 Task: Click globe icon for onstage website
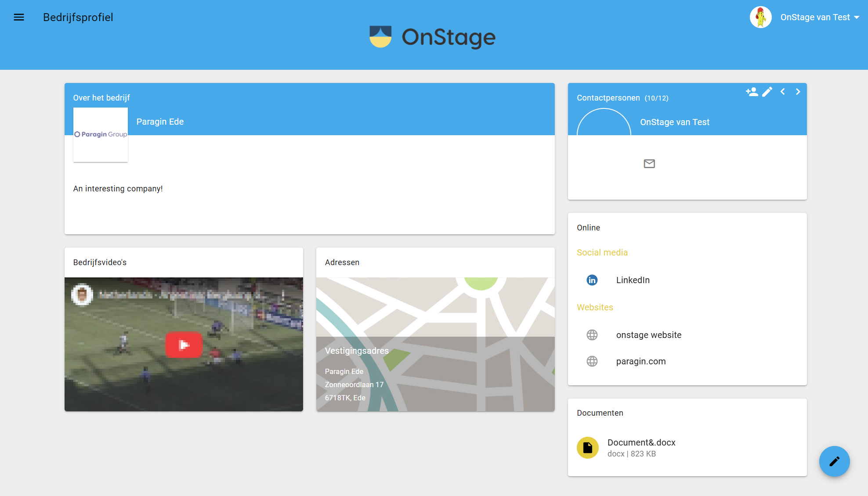[x=592, y=335]
